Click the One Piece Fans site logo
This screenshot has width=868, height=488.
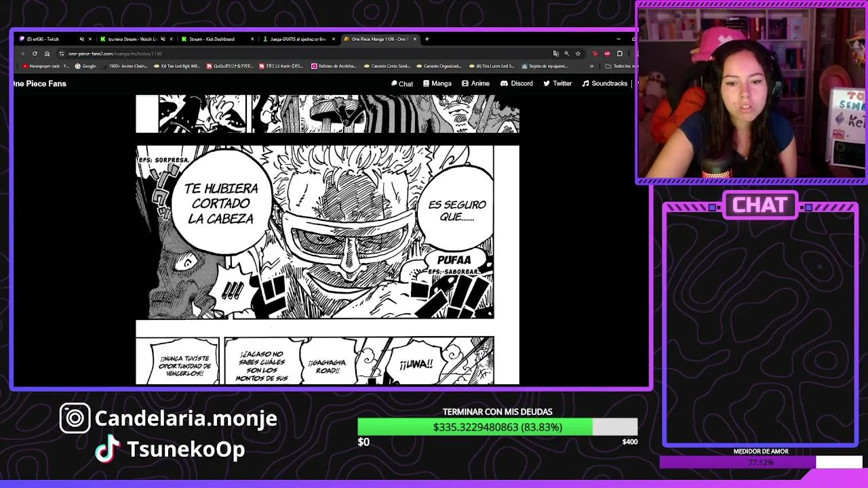39,83
